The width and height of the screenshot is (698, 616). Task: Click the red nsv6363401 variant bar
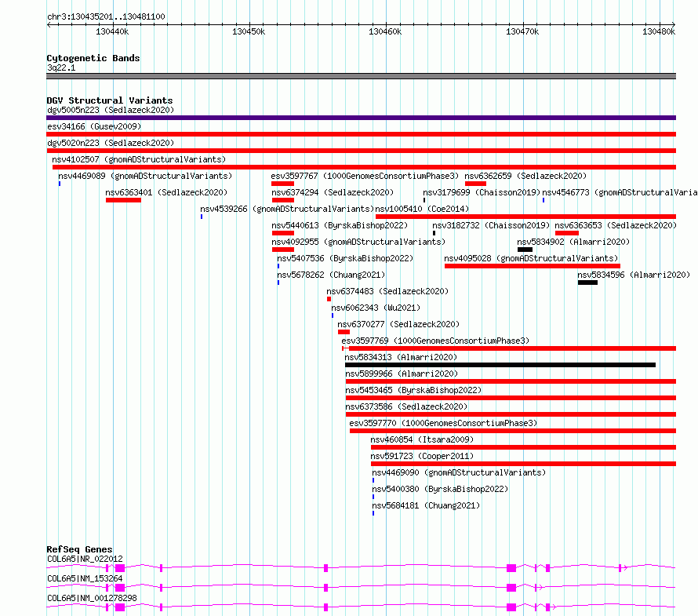123,200
